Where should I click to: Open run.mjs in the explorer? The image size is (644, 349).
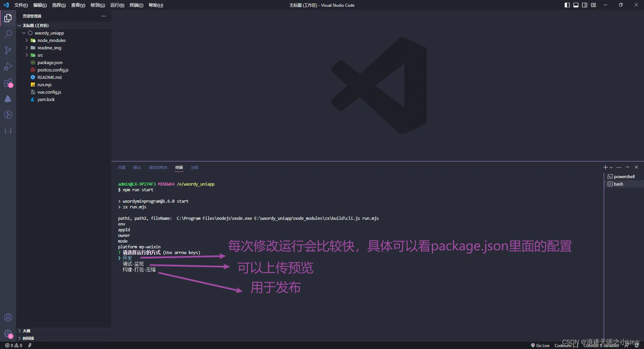point(64,85)
